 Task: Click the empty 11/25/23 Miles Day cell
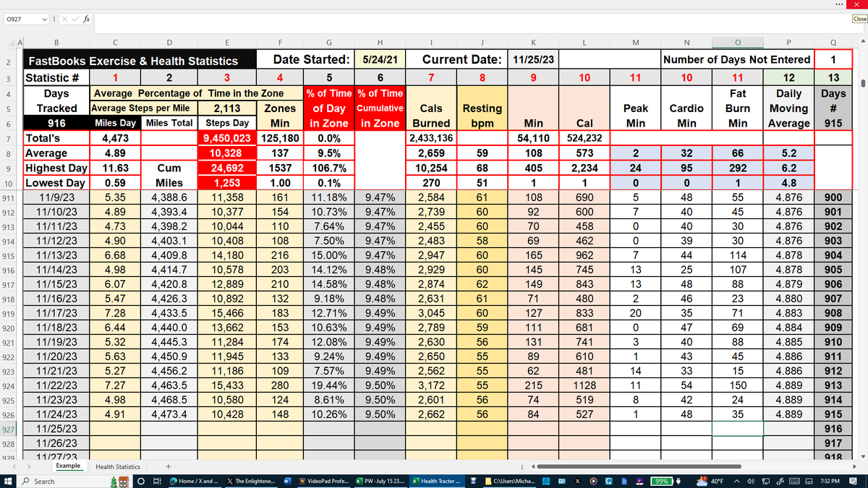tap(114, 429)
